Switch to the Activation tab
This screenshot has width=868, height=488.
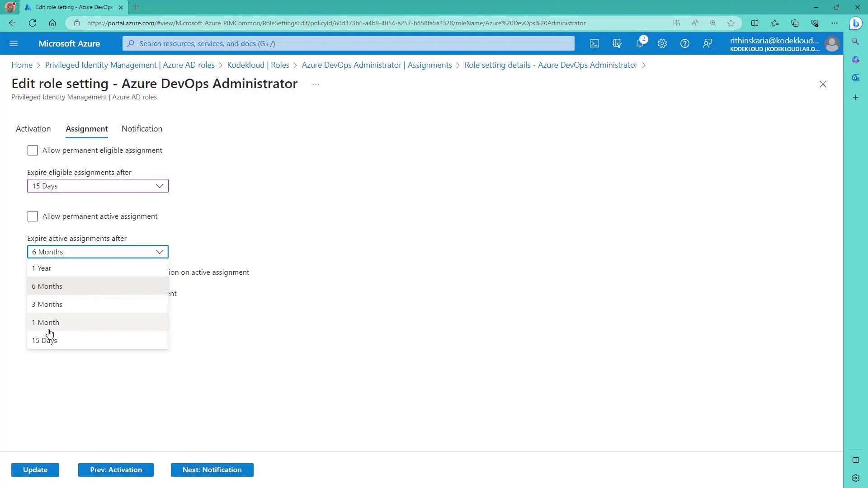(33, 129)
